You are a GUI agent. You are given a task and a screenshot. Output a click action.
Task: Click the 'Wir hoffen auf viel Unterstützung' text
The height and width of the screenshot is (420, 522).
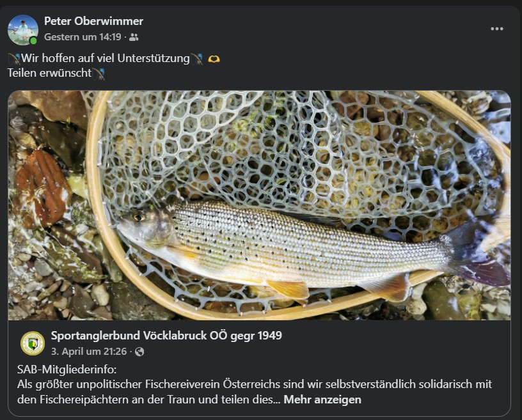point(105,59)
